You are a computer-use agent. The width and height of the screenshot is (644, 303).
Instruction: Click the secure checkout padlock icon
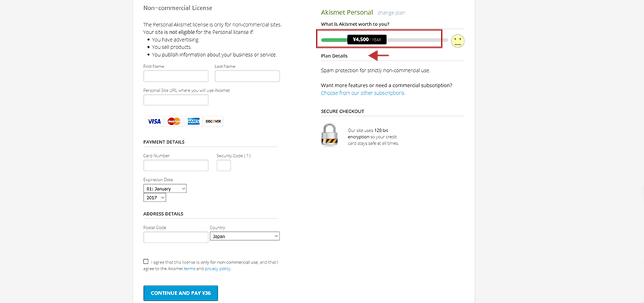[x=330, y=135]
